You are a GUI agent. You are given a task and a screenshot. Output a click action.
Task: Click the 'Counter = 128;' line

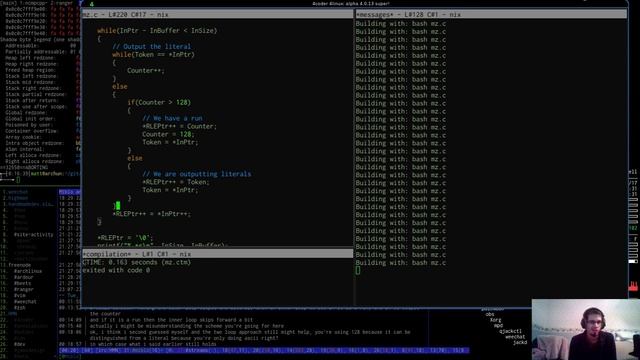168,134
